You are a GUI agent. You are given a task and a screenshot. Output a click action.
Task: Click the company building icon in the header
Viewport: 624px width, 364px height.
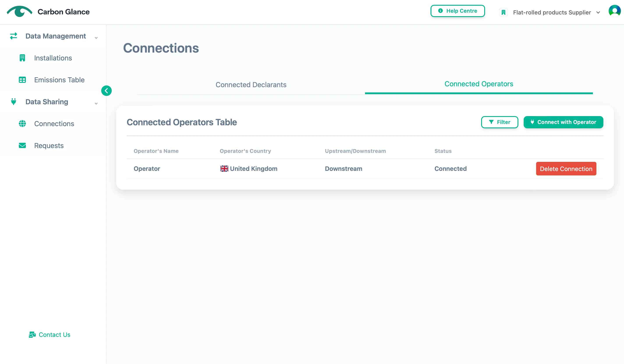[503, 12]
